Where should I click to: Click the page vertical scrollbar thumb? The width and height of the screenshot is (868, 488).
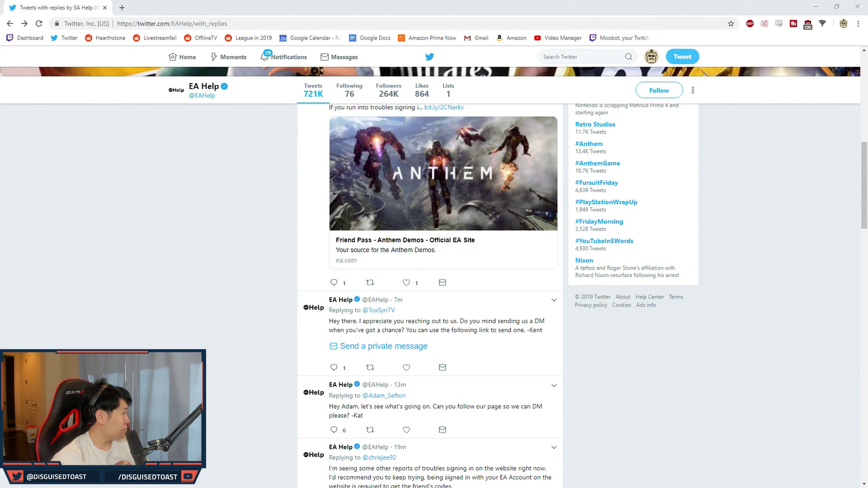[864, 185]
